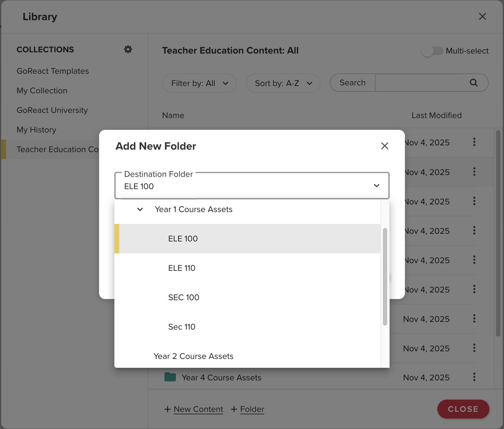
Task: Click the CLOSE button
Action: 463,409
